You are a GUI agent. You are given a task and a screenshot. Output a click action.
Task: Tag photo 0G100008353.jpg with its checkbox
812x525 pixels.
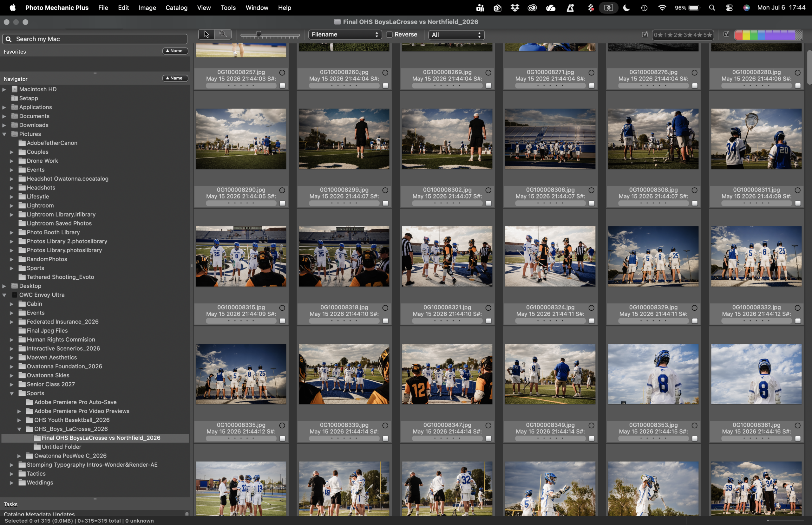pyautogui.click(x=695, y=439)
